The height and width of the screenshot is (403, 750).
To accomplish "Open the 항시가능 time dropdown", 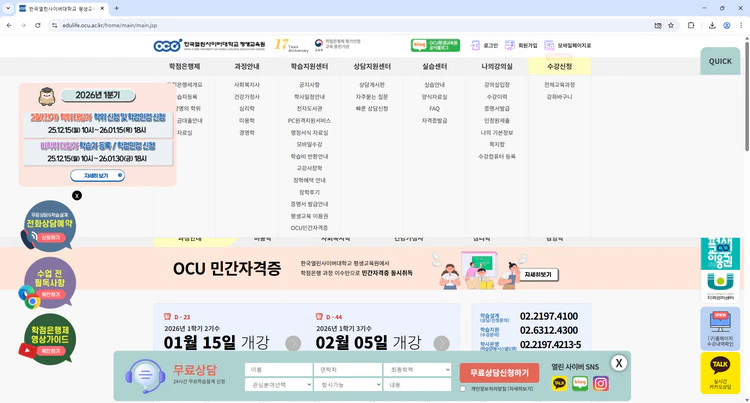I will (x=348, y=384).
